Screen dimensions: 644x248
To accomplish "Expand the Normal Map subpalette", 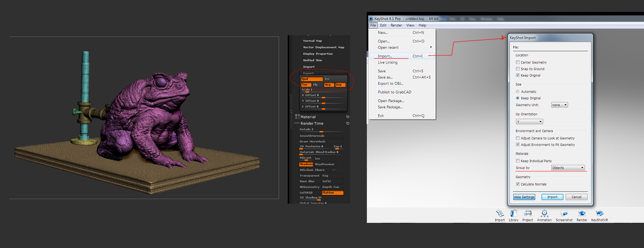I will (312, 41).
